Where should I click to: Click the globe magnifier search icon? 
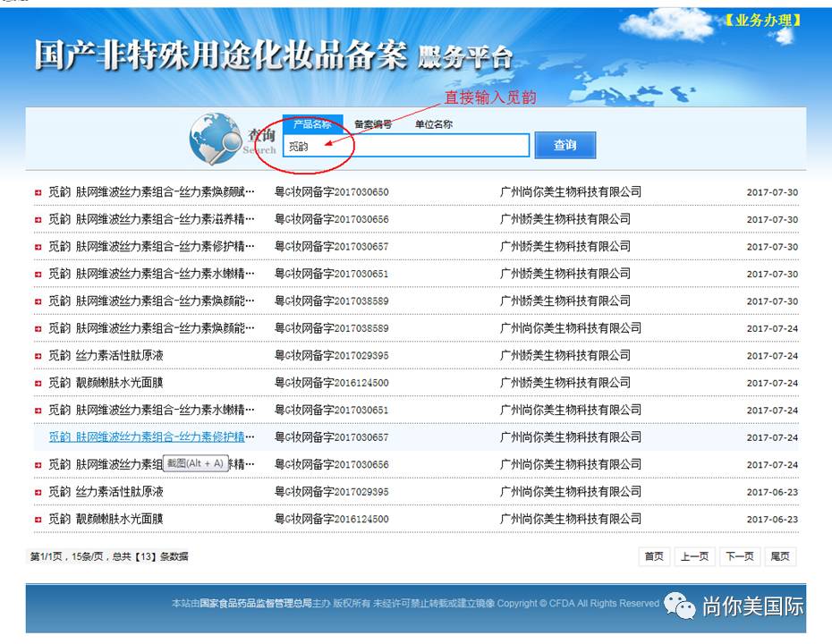(x=216, y=139)
